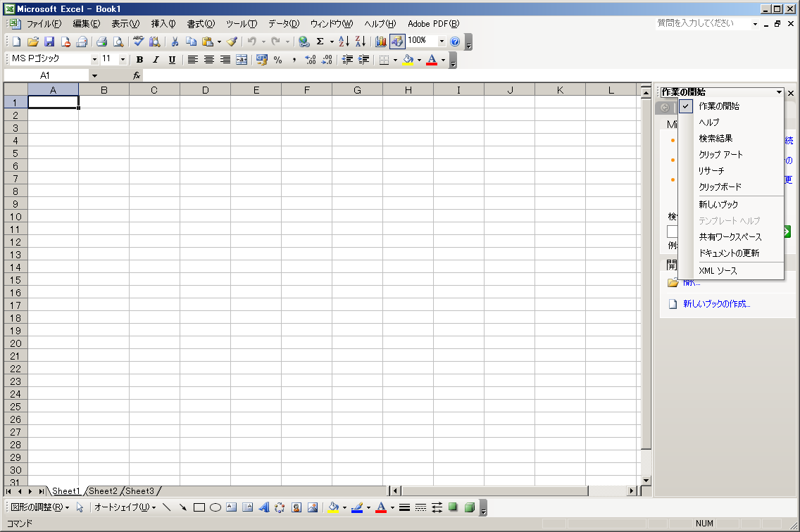Click the Save icon in the standard toolbar
Screen dimensions: 800x532
[49, 42]
